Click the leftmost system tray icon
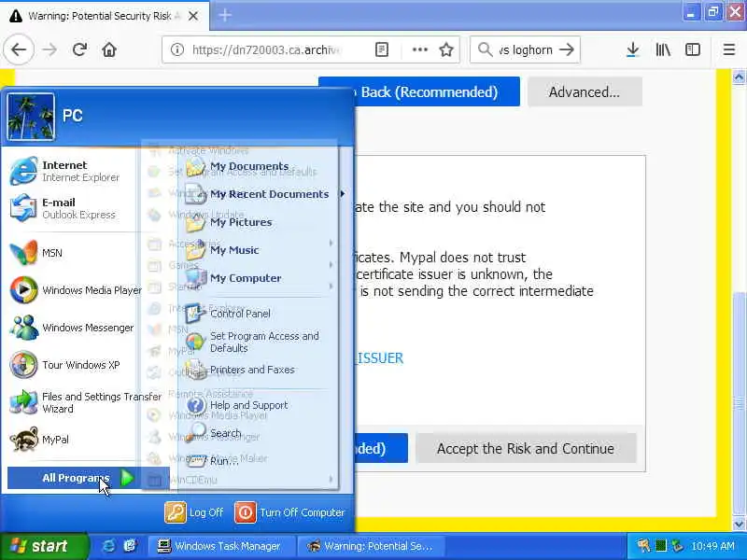 pyautogui.click(x=643, y=546)
